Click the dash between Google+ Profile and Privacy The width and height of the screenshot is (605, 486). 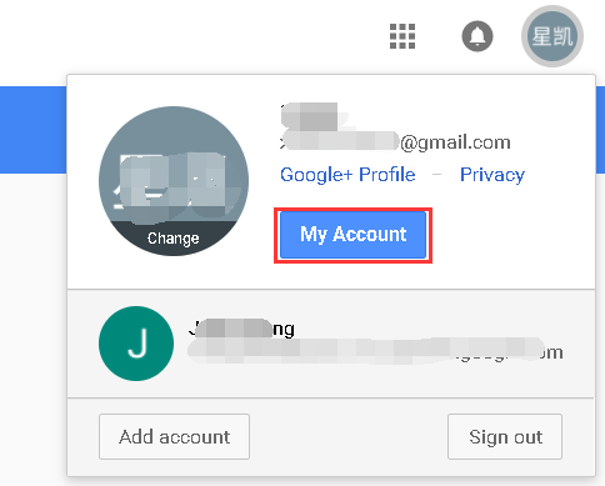437,175
